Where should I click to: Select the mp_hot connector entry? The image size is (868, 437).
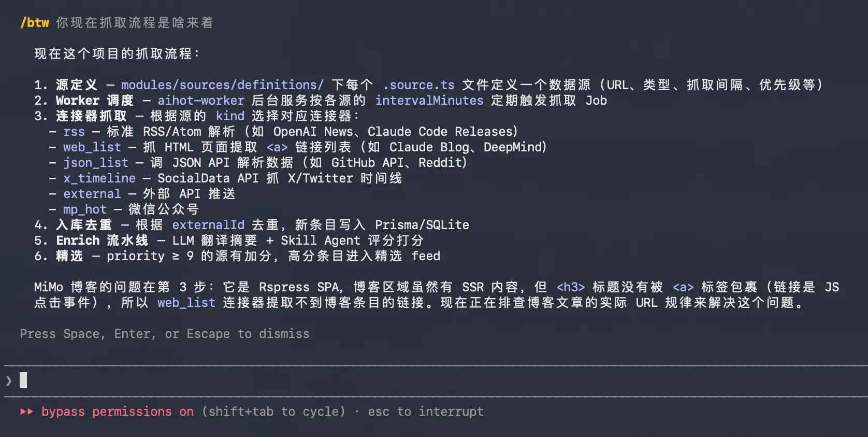click(x=85, y=209)
